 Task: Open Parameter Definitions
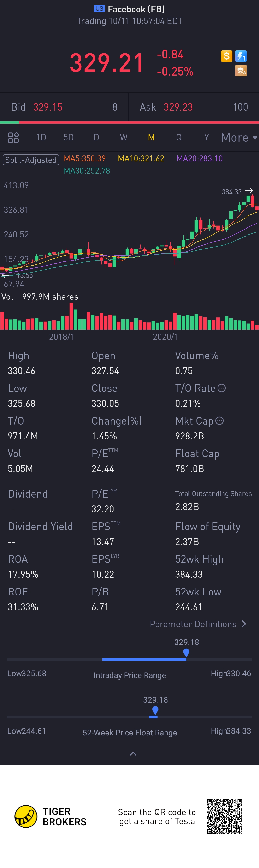click(x=198, y=624)
